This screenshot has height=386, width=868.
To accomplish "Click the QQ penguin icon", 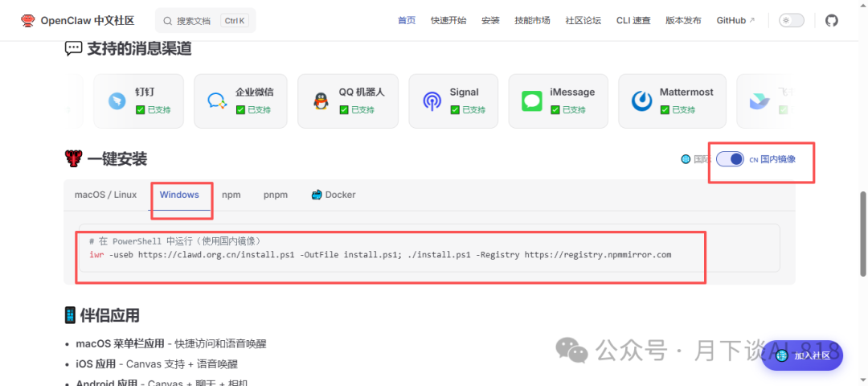I will [321, 101].
